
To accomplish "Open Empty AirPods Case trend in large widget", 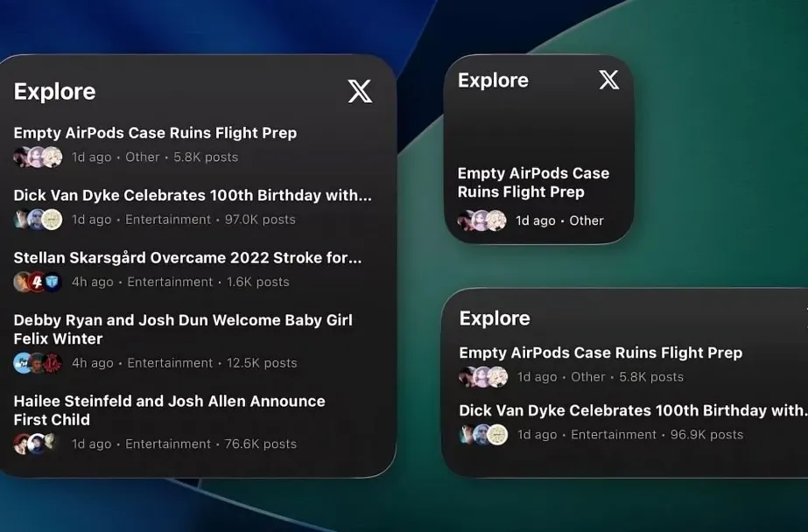I will [155, 133].
